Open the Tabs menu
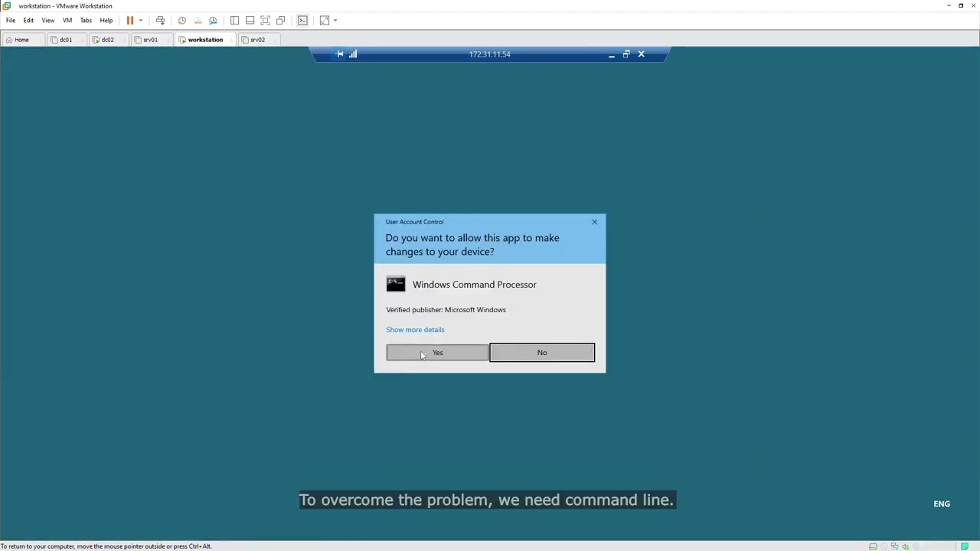This screenshot has width=980, height=551. click(x=86, y=21)
